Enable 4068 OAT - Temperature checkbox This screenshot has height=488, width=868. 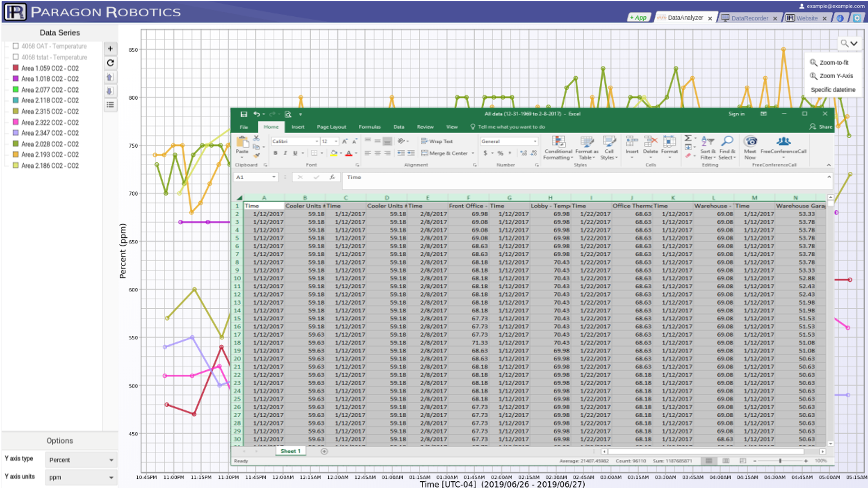point(16,46)
